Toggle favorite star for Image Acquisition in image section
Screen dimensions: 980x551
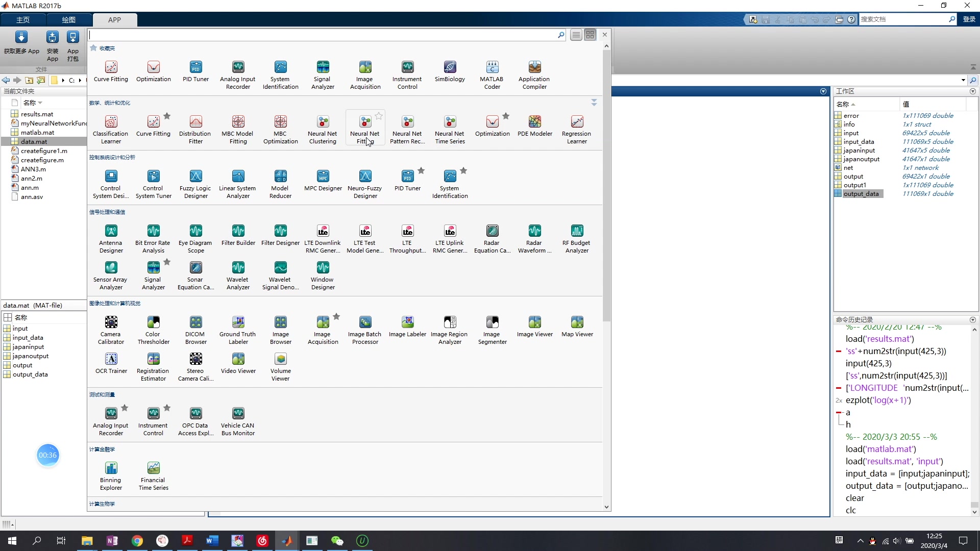[x=336, y=316]
